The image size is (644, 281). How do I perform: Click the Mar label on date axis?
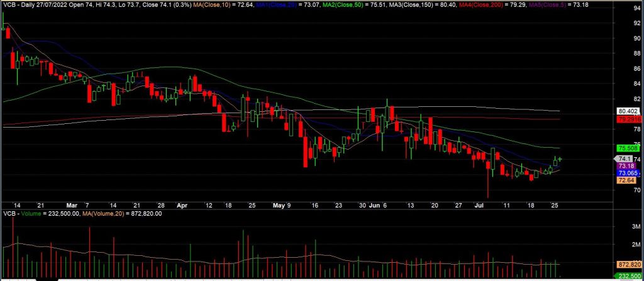point(72,205)
